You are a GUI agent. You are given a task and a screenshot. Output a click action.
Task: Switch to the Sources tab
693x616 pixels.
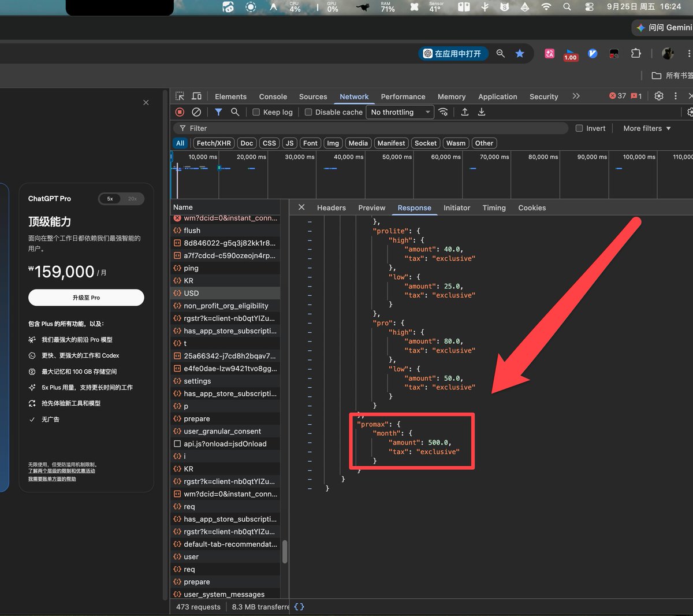coord(313,97)
